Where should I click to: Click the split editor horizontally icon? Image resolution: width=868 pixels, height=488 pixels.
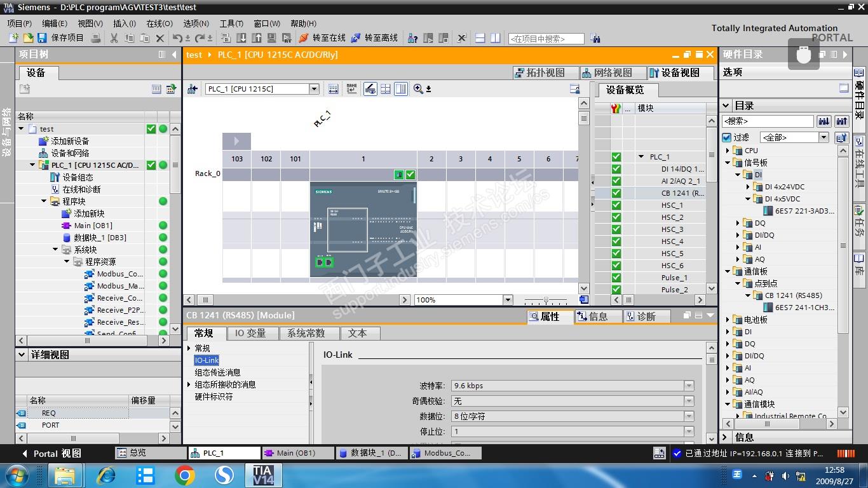[480, 38]
